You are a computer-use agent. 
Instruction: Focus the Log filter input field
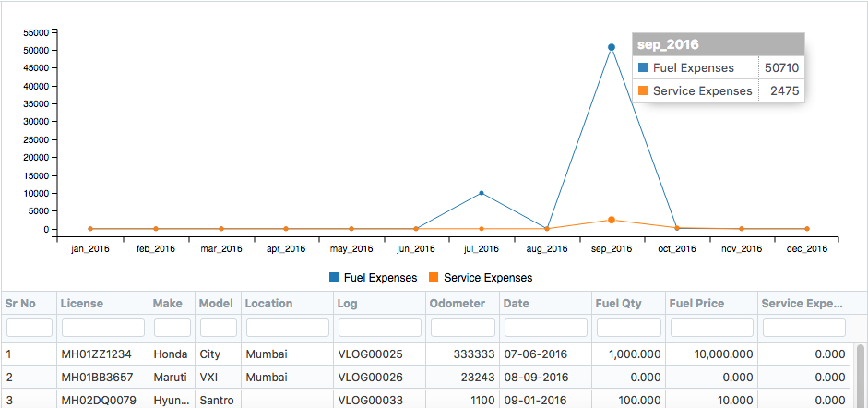click(379, 328)
